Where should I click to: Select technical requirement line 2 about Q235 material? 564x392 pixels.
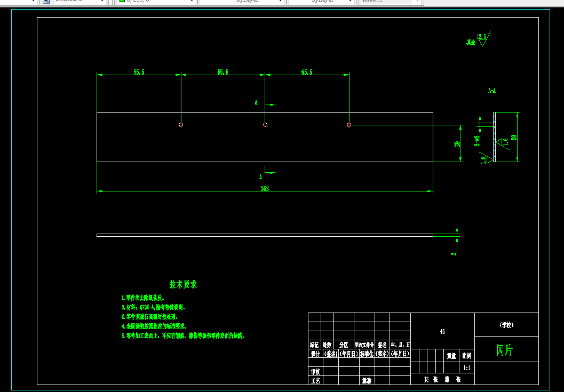click(x=153, y=307)
